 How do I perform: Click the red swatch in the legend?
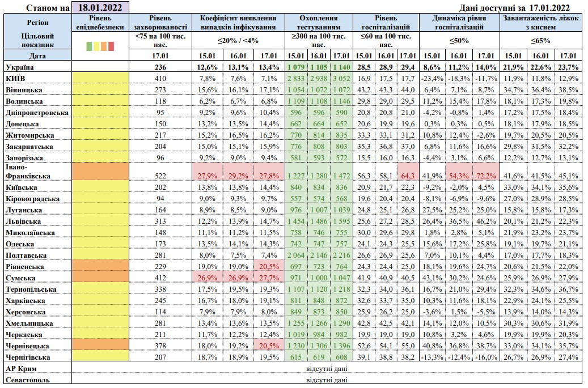pyautogui.click(x=111, y=46)
